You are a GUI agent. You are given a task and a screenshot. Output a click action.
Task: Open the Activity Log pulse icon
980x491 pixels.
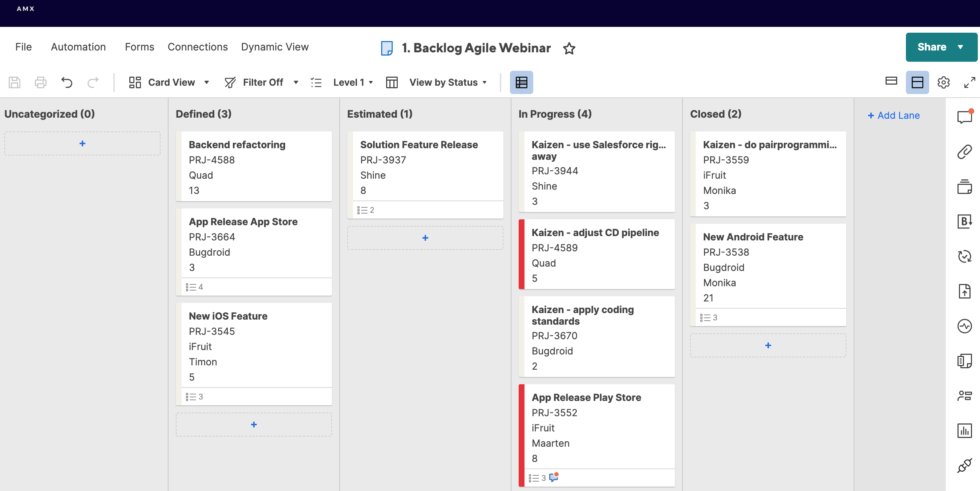pyautogui.click(x=964, y=326)
